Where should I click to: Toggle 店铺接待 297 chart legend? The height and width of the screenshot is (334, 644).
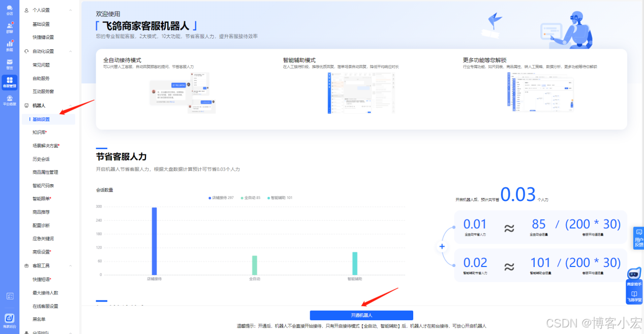tap(221, 197)
